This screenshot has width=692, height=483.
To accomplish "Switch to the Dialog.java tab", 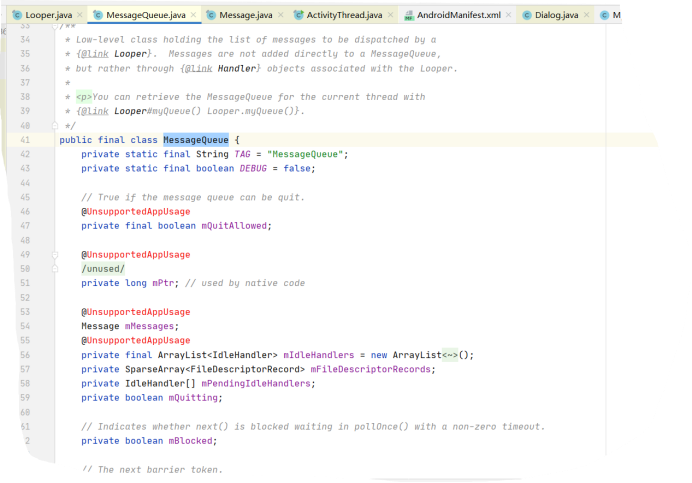I will pyautogui.click(x=556, y=15).
